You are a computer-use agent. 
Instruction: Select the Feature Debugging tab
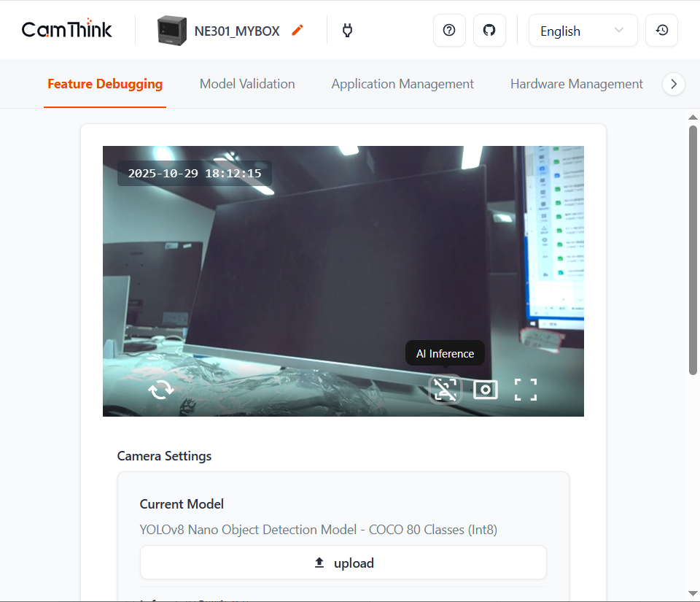[x=105, y=84]
